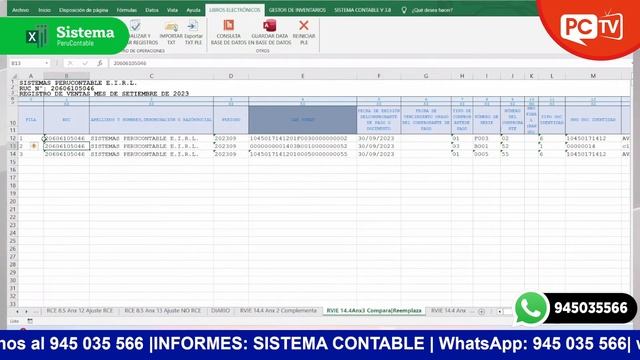The image size is (640, 360).
Task: Select column F header
Action: pos(379,76)
